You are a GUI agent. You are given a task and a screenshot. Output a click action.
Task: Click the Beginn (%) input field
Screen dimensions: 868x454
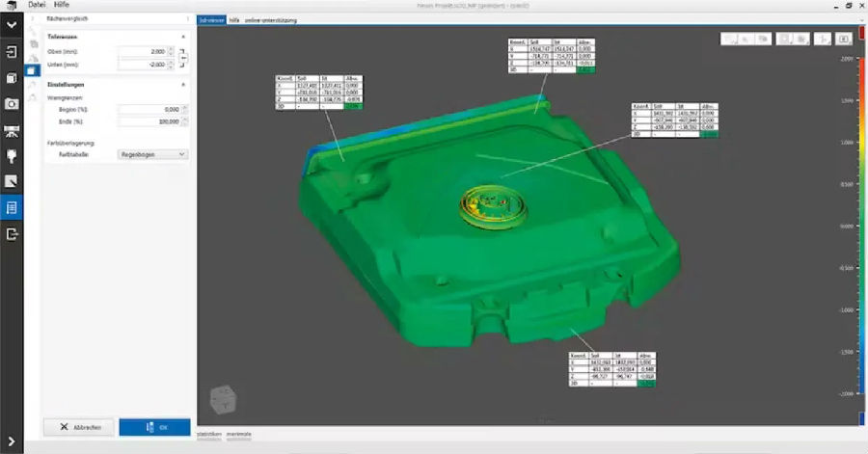(x=149, y=110)
